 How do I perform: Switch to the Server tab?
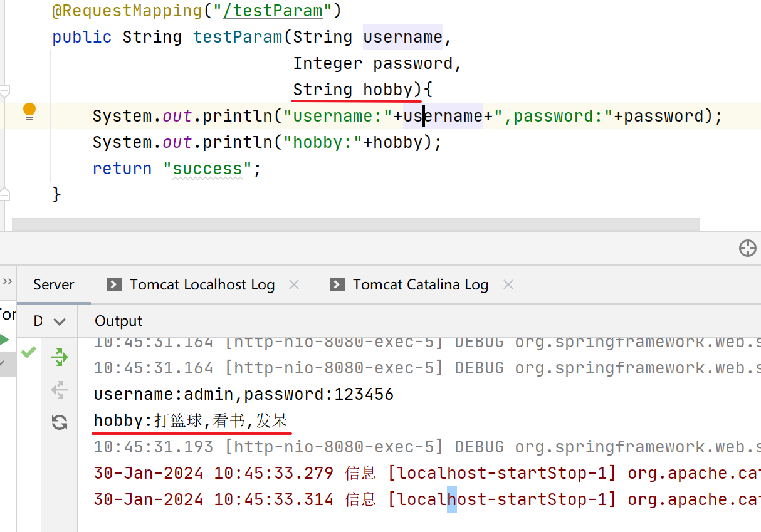click(x=54, y=284)
